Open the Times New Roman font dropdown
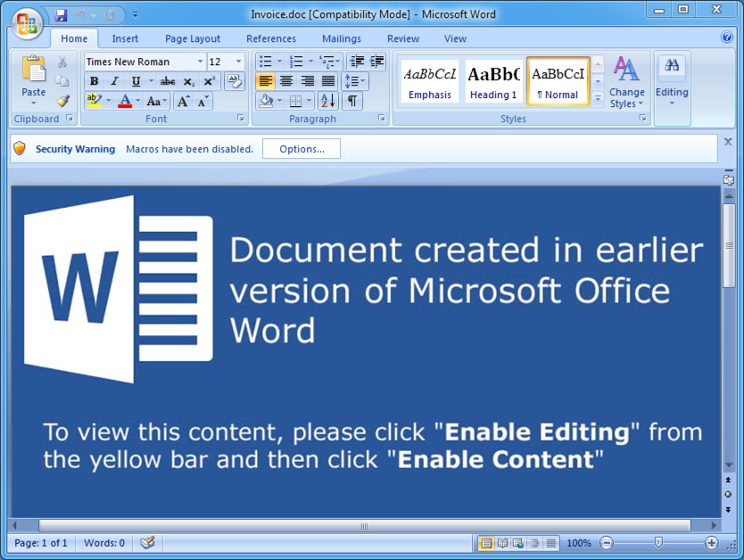The image size is (744, 560). 200,62
